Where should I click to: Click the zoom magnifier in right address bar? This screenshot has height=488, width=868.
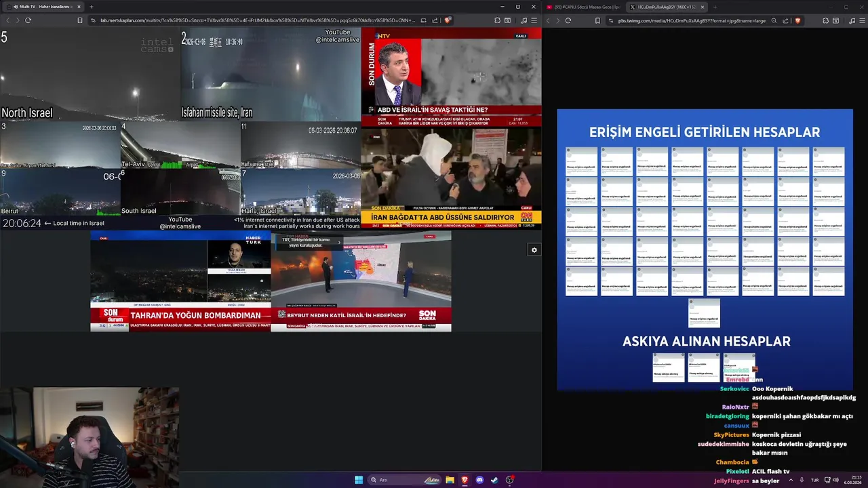(774, 20)
